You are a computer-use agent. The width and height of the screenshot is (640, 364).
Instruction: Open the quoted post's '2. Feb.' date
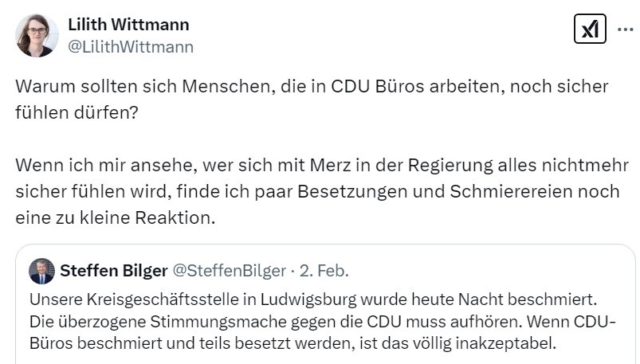tap(324, 272)
